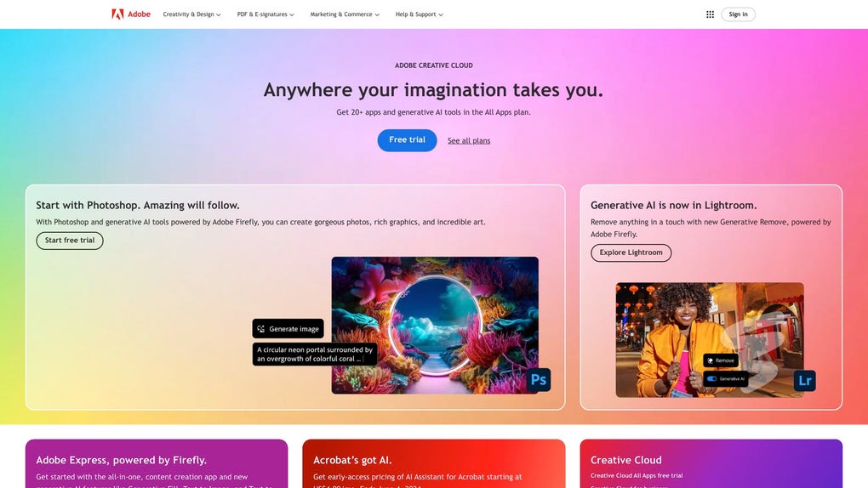868x488 pixels.
Task: Expand the Marketing & Commerce dropdown
Action: [345, 14]
